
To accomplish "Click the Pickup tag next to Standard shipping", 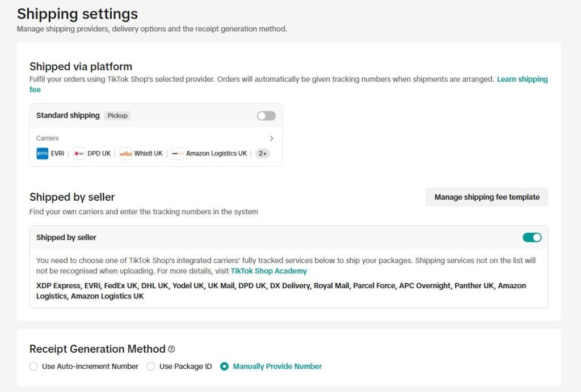I will pyautogui.click(x=117, y=116).
